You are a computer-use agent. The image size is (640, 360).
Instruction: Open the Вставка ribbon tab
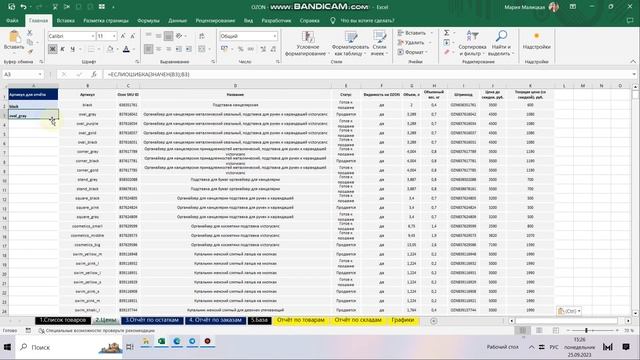coord(66,20)
